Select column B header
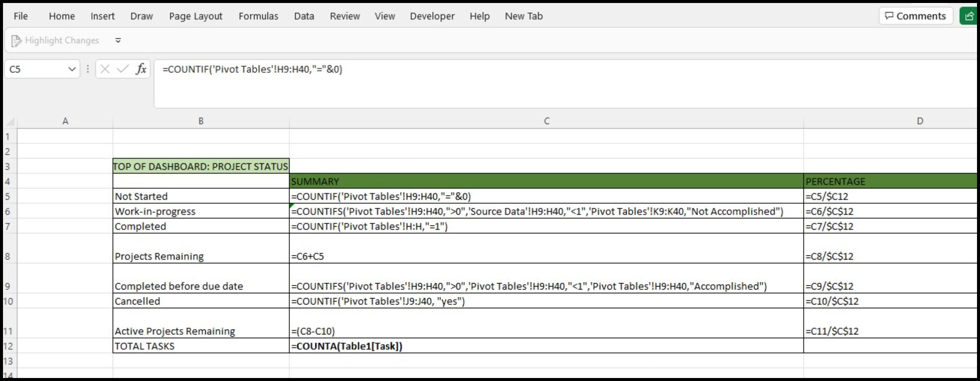The width and height of the screenshot is (980, 381). 201,121
